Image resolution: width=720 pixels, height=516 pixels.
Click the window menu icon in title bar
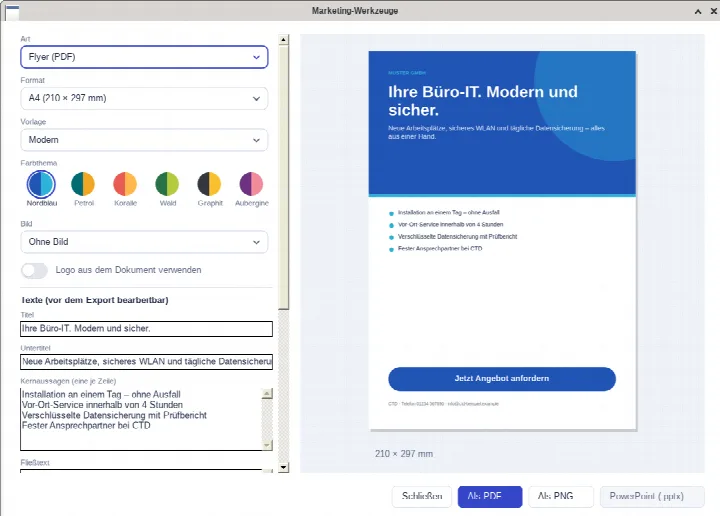12,12
